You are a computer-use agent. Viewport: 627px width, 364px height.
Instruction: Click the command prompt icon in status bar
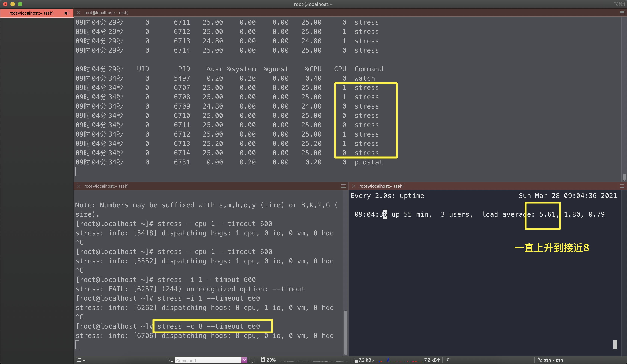click(170, 360)
